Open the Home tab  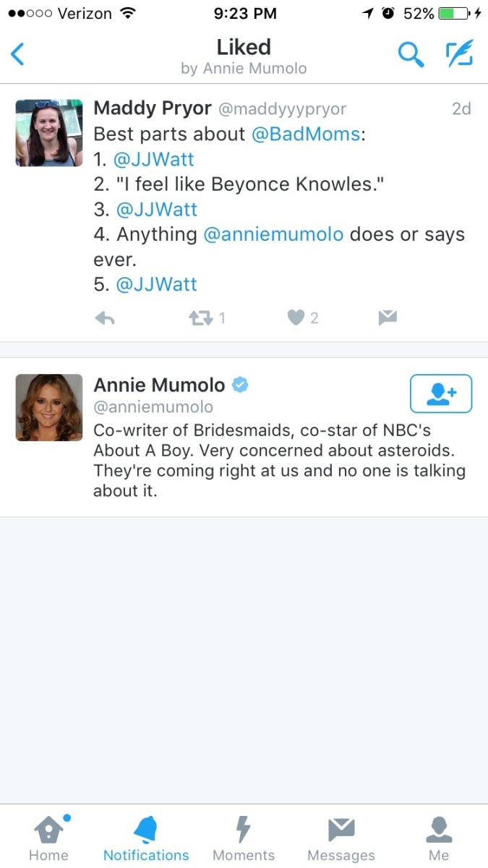pyautogui.click(x=48, y=838)
